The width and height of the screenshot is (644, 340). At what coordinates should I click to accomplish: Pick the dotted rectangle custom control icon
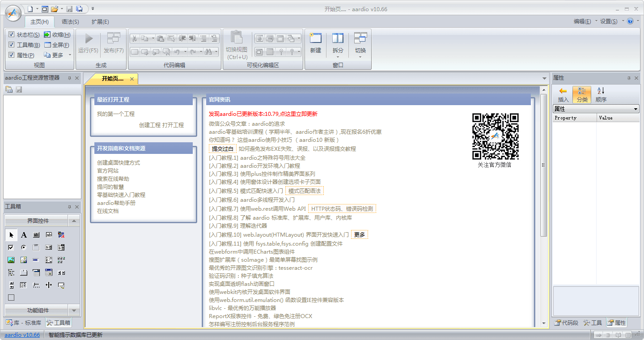[x=11, y=297]
